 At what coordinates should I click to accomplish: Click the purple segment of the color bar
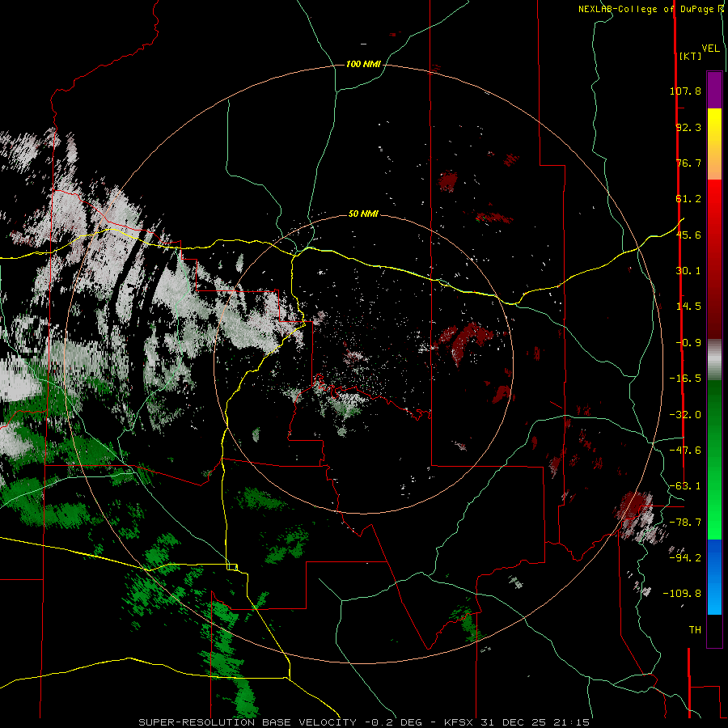tap(714, 90)
